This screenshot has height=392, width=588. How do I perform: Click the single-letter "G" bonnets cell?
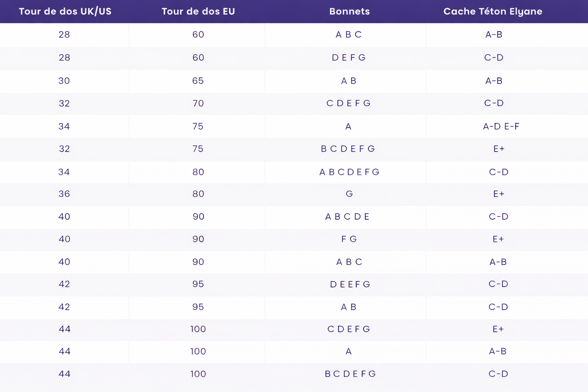pyautogui.click(x=349, y=194)
